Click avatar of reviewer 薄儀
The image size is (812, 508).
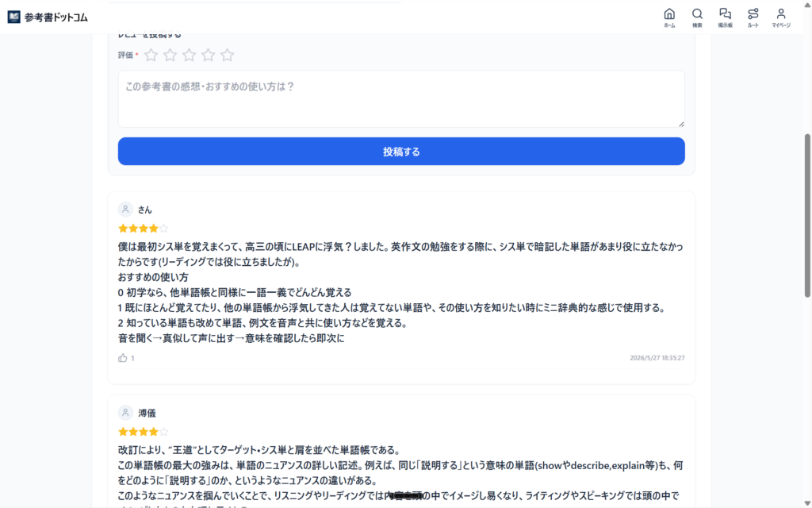tap(125, 413)
